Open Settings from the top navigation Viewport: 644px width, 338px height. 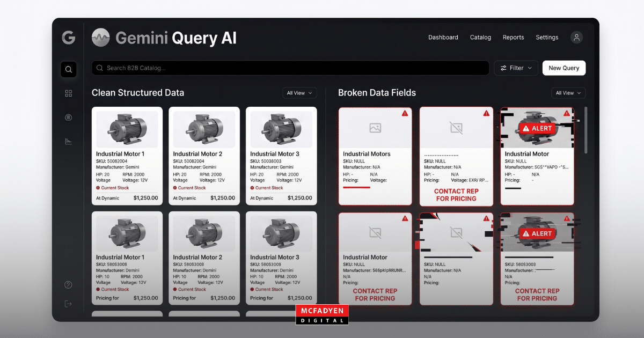[x=547, y=38]
